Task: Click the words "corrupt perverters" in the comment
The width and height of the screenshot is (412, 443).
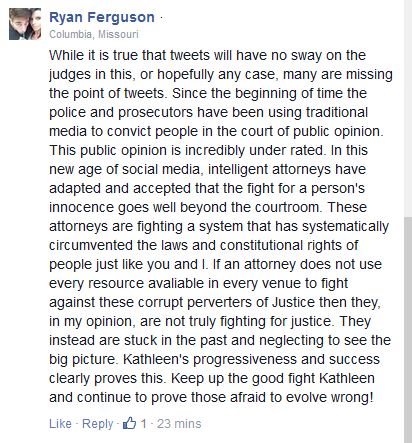Action: coord(197,303)
